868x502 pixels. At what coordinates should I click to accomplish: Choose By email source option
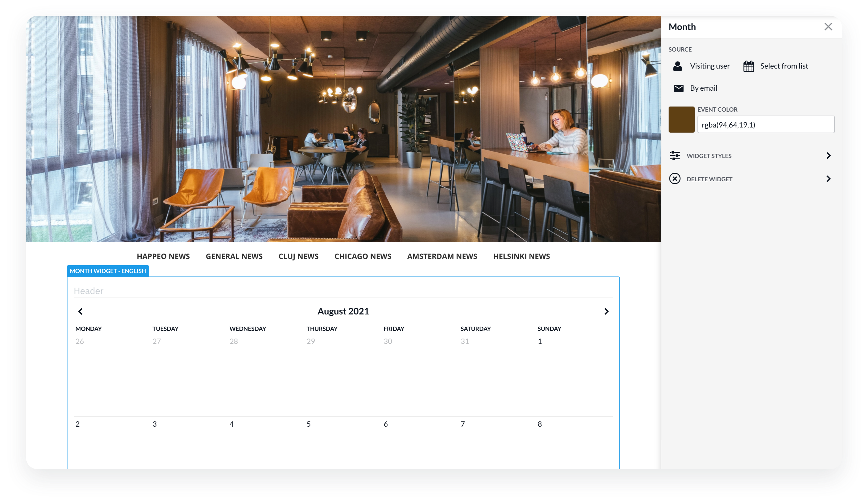[703, 88]
